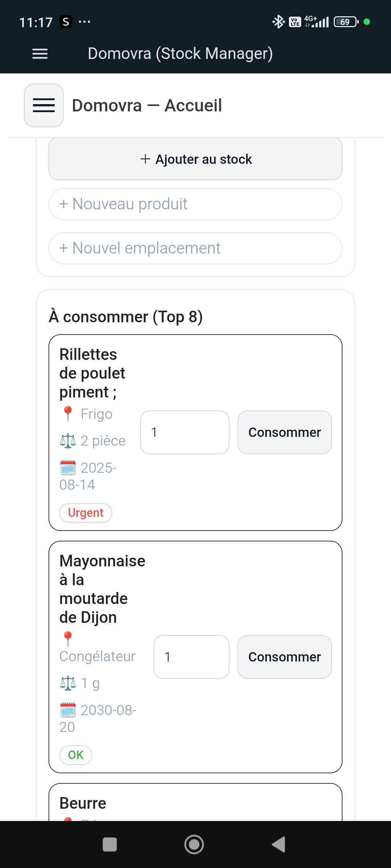The image size is (391, 868).
Task: Tap the location pin icon beside Frigo
Action: tap(68, 414)
